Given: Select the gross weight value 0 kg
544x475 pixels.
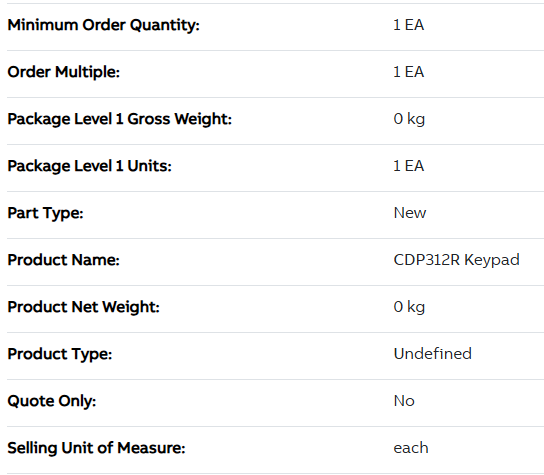Looking at the screenshot, I should (x=409, y=119).
